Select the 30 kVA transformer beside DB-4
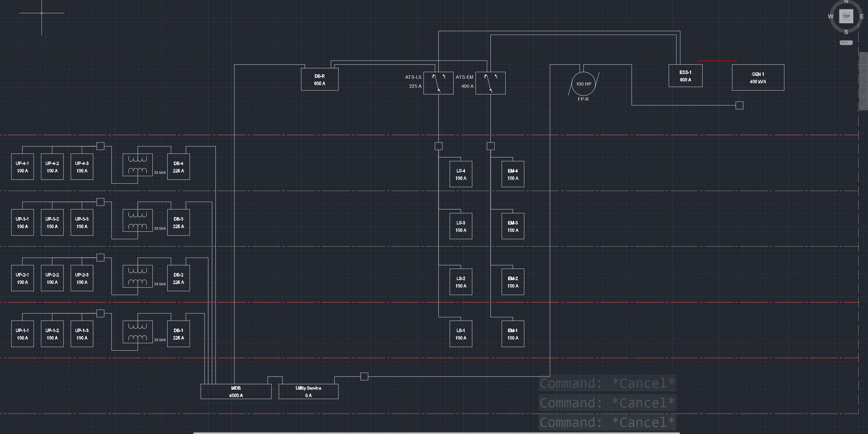The height and width of the screenshot is (434, 868). click(x=138, y=165)
